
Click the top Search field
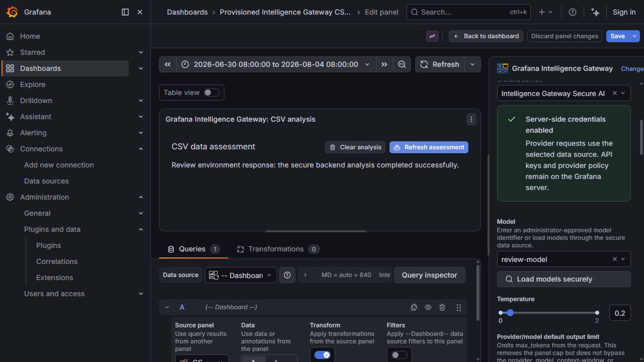(468, 12)
